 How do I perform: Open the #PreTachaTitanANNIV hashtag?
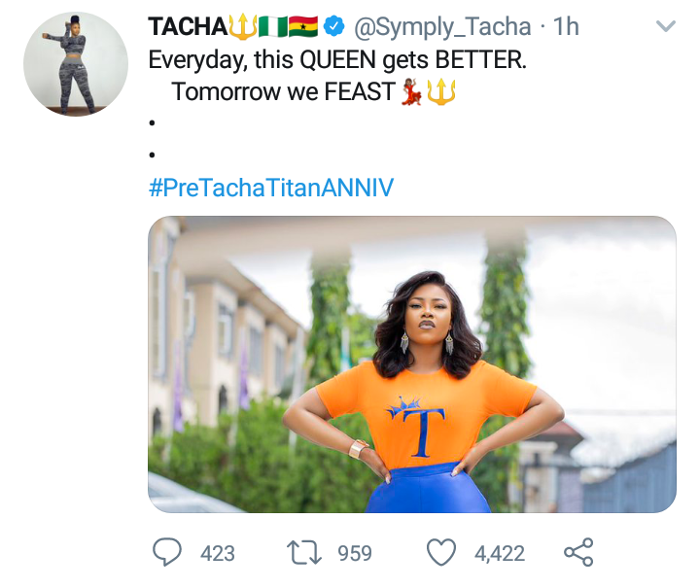271,188
